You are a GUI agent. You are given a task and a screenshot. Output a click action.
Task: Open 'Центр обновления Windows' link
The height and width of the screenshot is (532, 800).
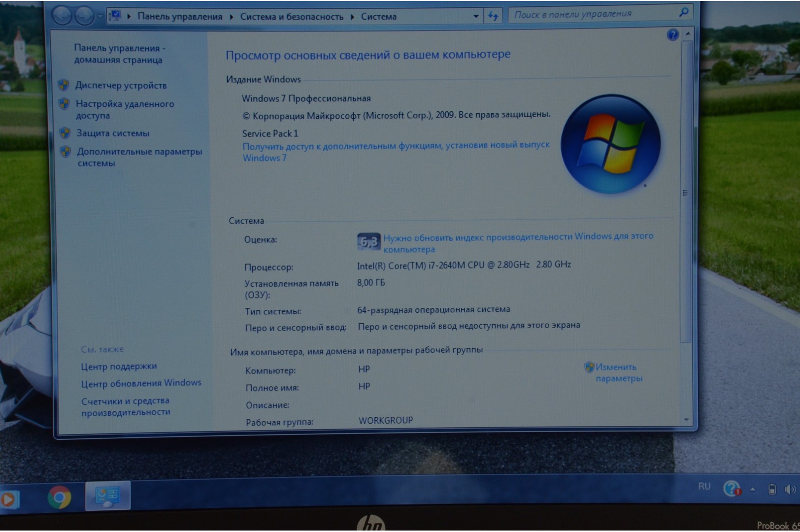(141, 383)
